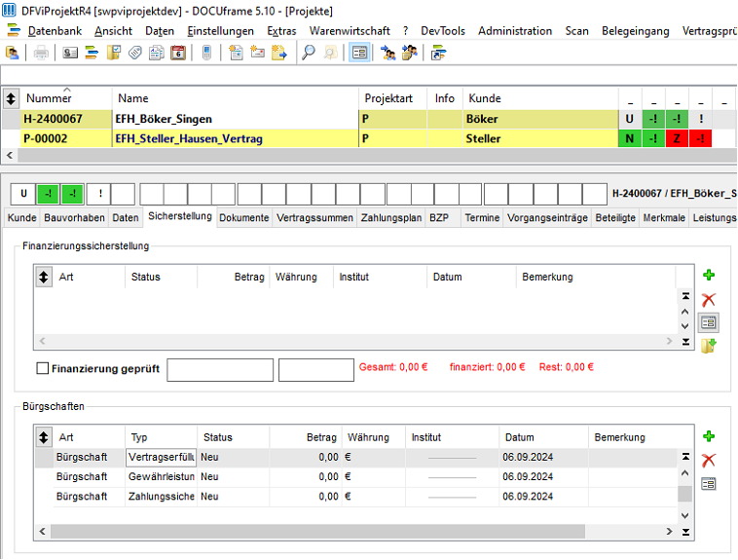Click the user accounts icon in toolbar
Image resolution: width=738 pixels, height=560 pixels.
point(13,53)
